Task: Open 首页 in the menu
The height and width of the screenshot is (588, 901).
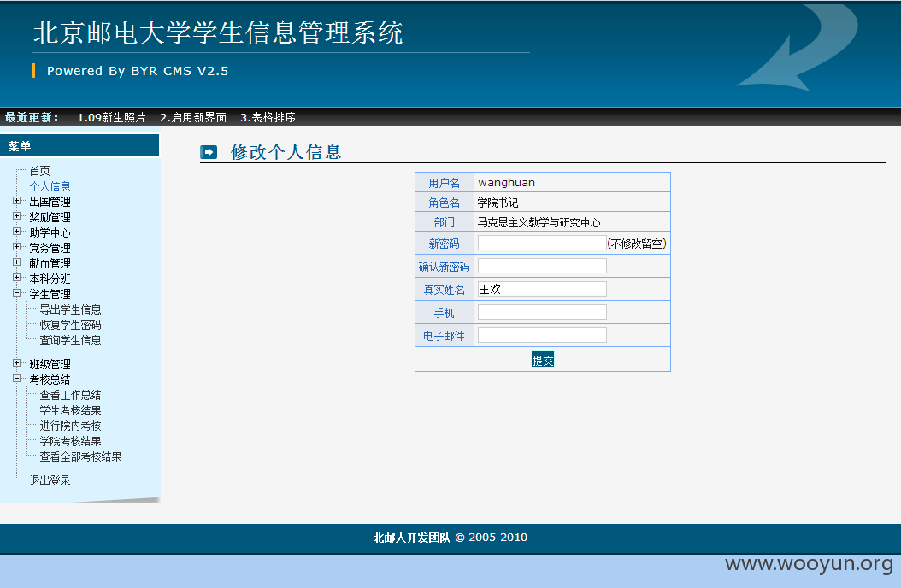Action: tap(39, 171)
